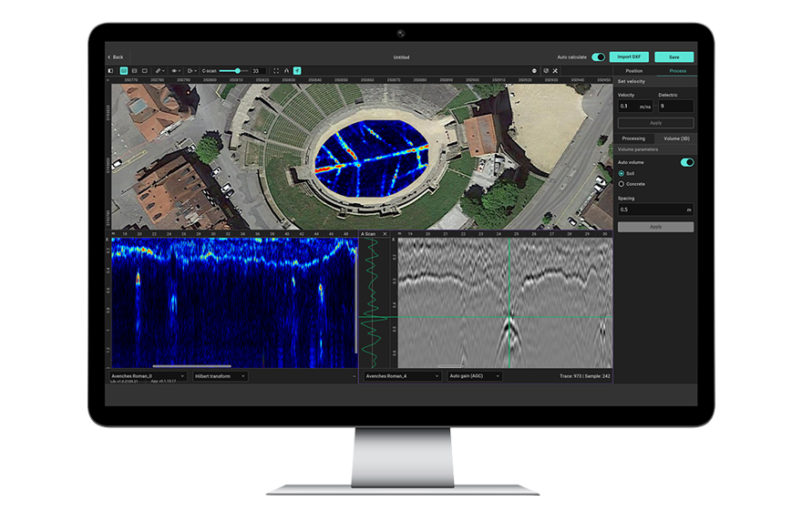Click the annotation tag tool icon

pos(190,70)
